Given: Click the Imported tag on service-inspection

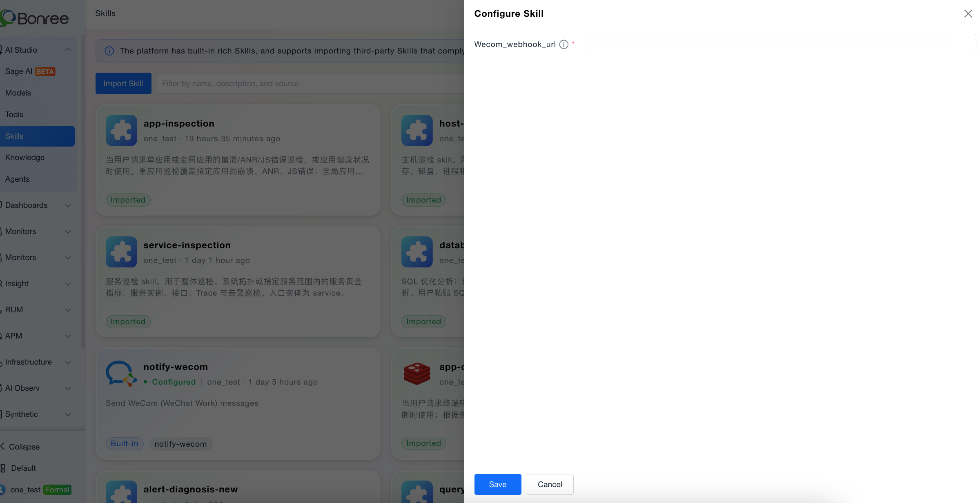Looking at the screenshot, I should coord(128,321).
